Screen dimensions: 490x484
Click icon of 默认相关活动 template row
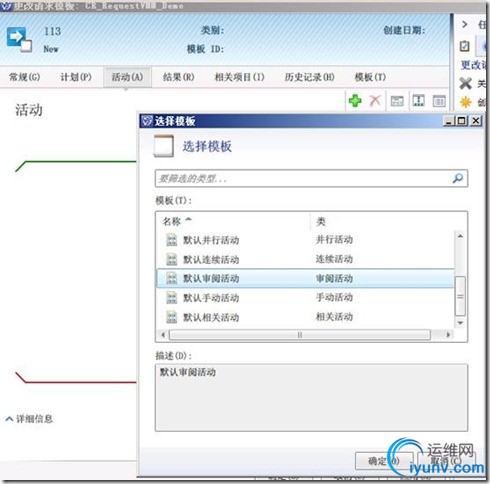171,317
